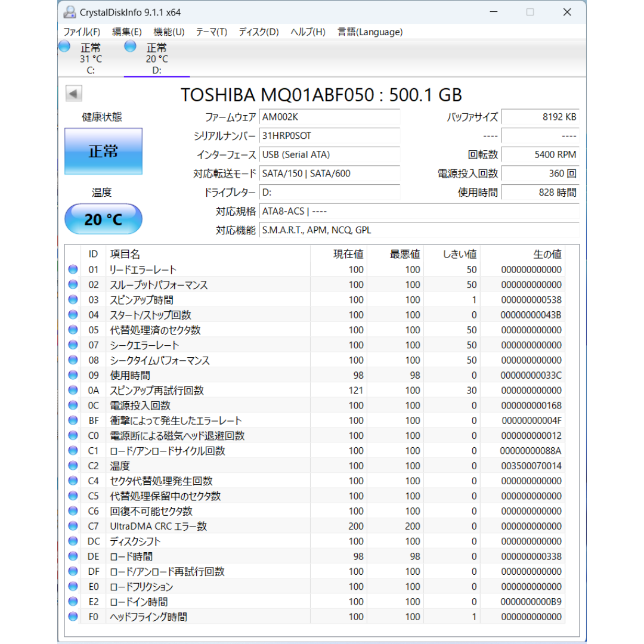Click the status orb of row 03 スピンアップ時間
This screenshot has width=644, height=644.
tap(73, 300)
